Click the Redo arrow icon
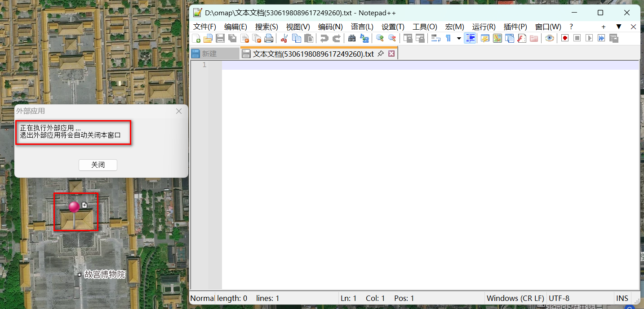This screenshot has width=644, height=309. click(x=336, y=38)
